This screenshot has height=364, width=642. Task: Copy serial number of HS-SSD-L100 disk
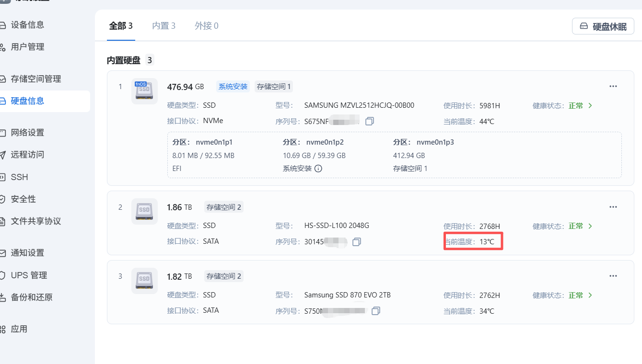[x=356, y=242]
